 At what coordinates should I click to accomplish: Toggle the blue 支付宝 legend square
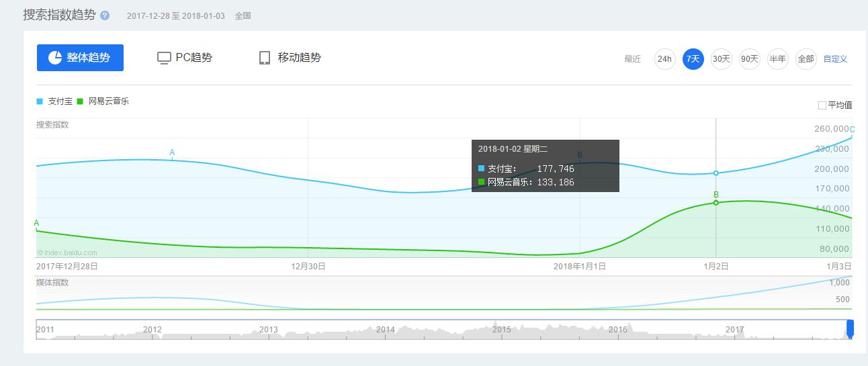pos(40,101)
